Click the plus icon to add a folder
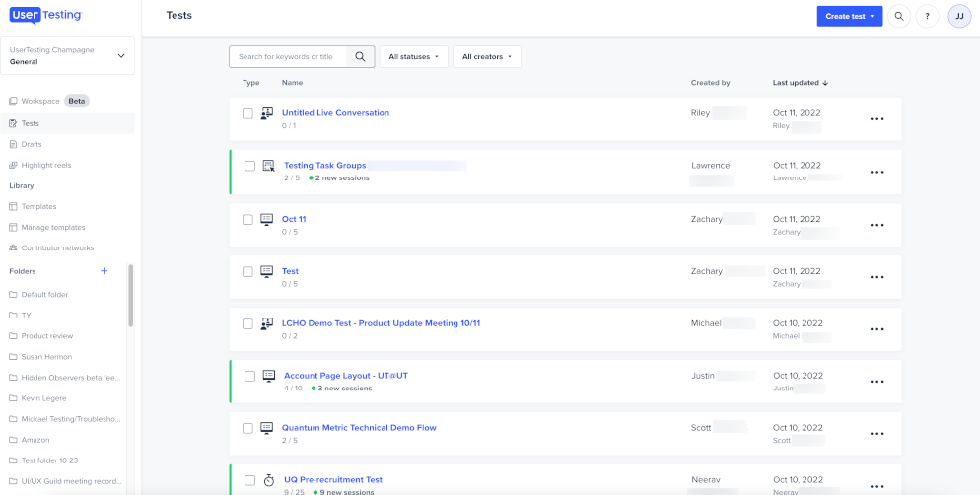 pos(105,271)
